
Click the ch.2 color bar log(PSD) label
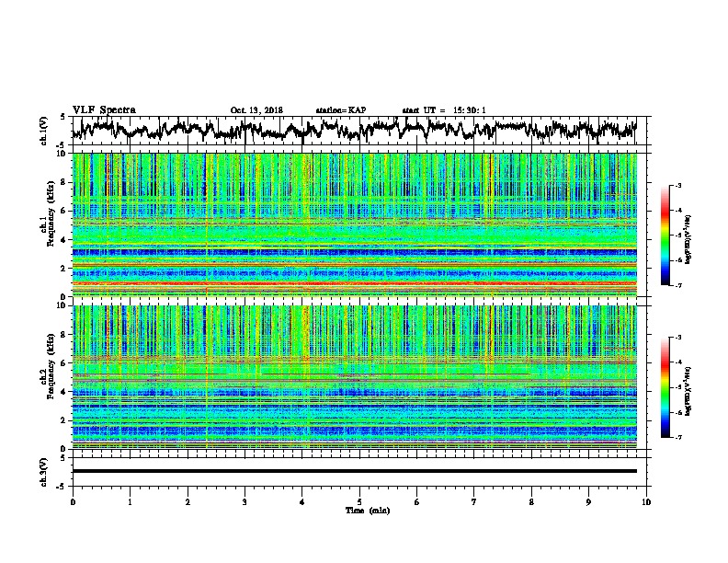pos(688,390)
